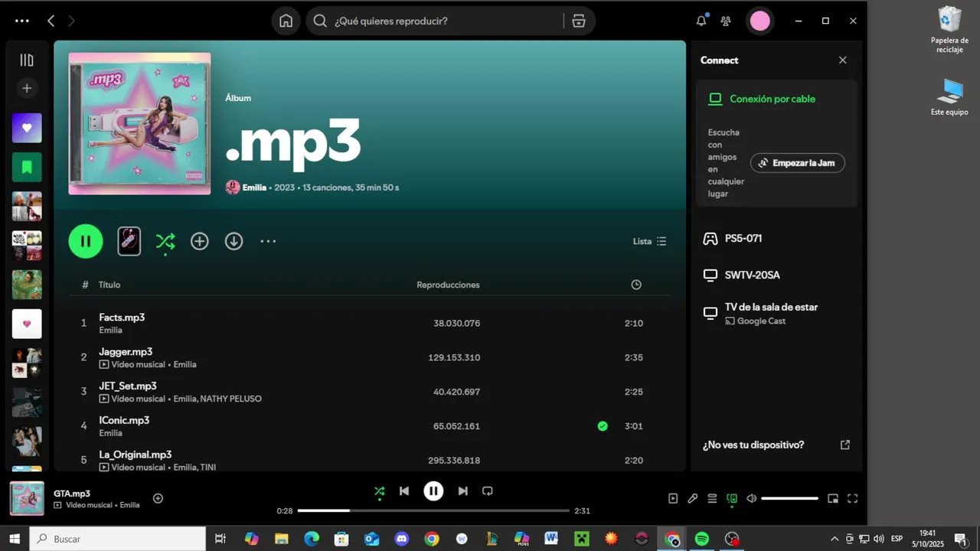Toggle Now Playing view
Image resolution: width=980 pixels, height=551 pixels.
673,498
